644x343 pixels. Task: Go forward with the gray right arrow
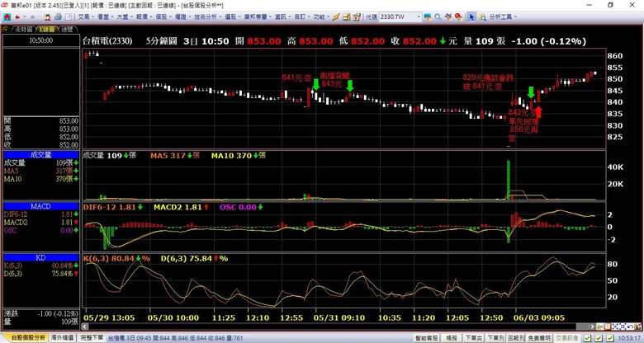click(33, 16)
